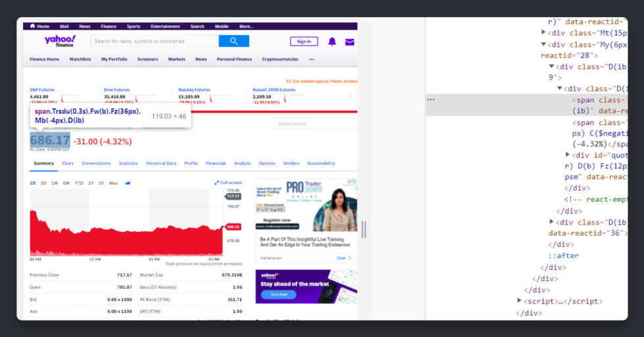The image size is (644, 337).
Task: Open Screeners in navigation
Action: click(x=148, y=60)
